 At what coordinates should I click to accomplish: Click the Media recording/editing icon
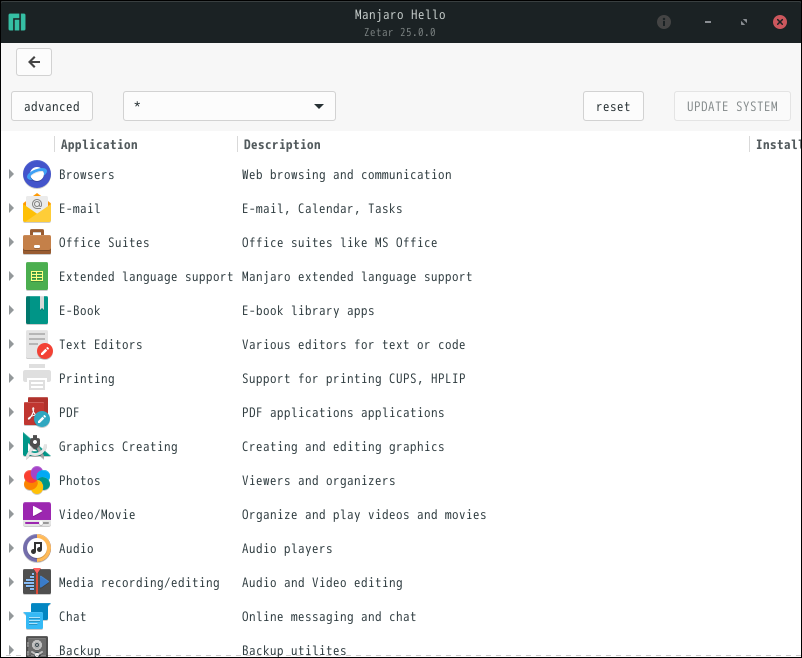pyautogui.click(x=37, y=582)
